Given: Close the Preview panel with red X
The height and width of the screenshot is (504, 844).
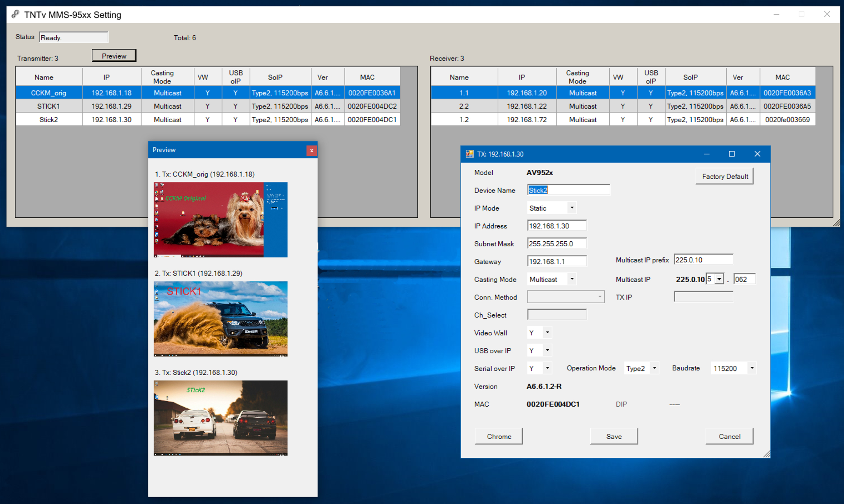Looking at the screenshot, I should pos(311,150).
